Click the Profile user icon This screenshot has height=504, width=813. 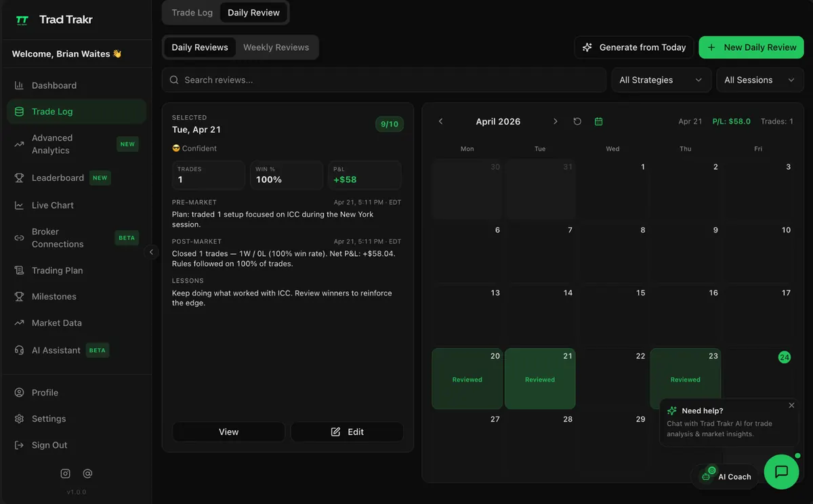(x=19, y=393)
